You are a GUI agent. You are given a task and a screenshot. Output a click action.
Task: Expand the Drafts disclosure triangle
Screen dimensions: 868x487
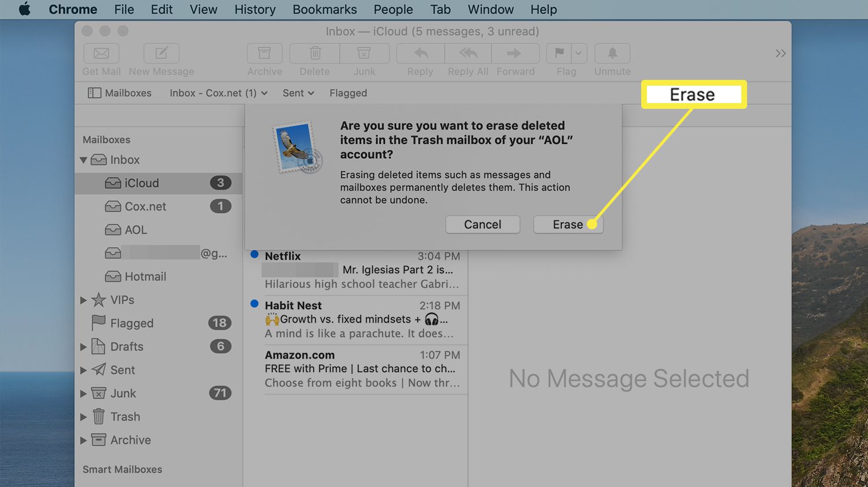[83, 347]
